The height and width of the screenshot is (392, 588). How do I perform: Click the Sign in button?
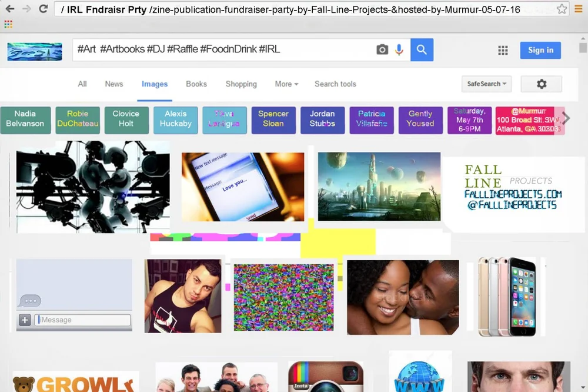[x=540, y=50]
